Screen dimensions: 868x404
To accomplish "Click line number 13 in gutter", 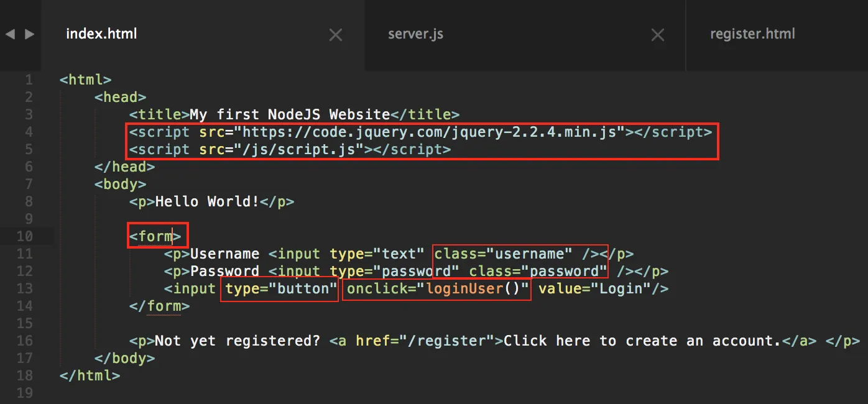I will click(x=25, y=288).
